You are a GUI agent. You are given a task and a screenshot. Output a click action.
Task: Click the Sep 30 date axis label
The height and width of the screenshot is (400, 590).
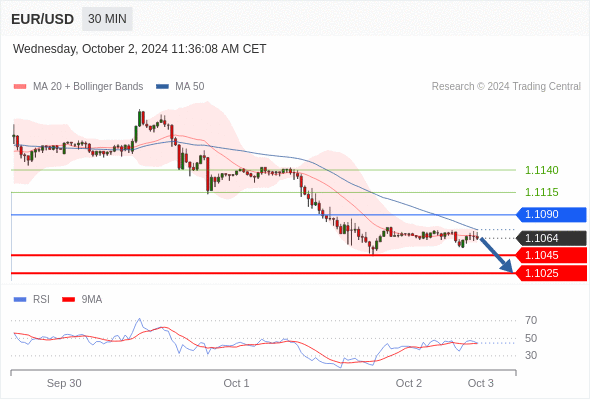pyautogui.click(x=64, y=383)
